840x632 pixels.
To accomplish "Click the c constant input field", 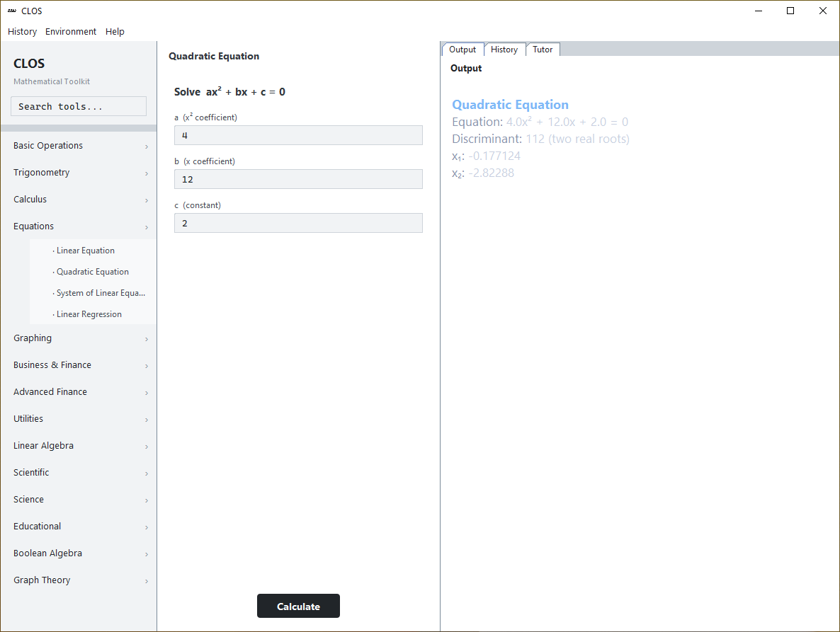I will coord(298,223).
